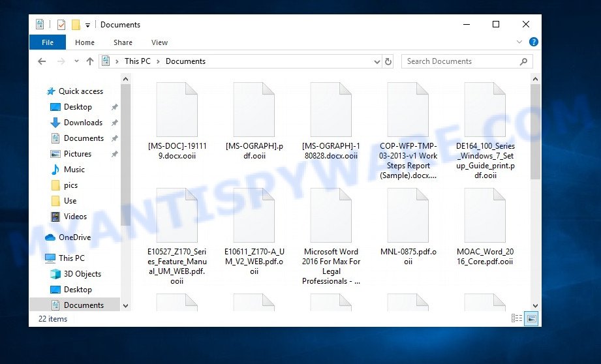The height and width of the screenshot is (364, 601).
Task: Open Desktop under This PC
Action: 78,290
